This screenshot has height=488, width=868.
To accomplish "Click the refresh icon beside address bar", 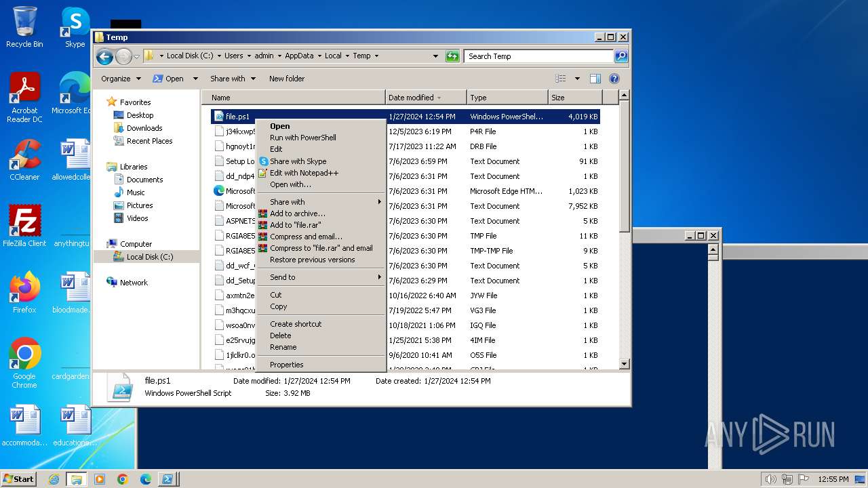I will click(452, 56).
